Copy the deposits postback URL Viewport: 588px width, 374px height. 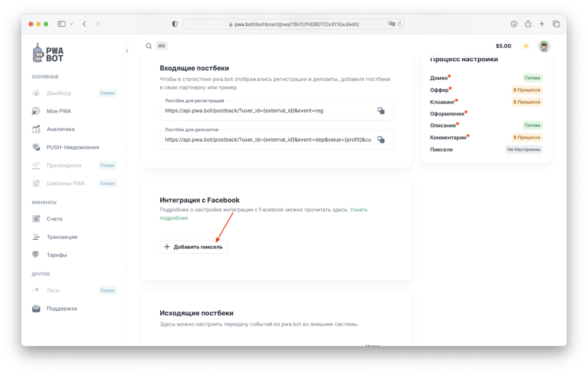[x=381, y=139]
